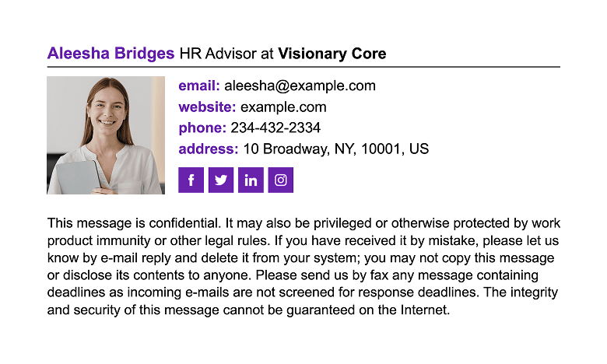The height and width of the screenshot is (364, 607).
Task: Click the HR Advisor job title
Action: click(218, 54)
